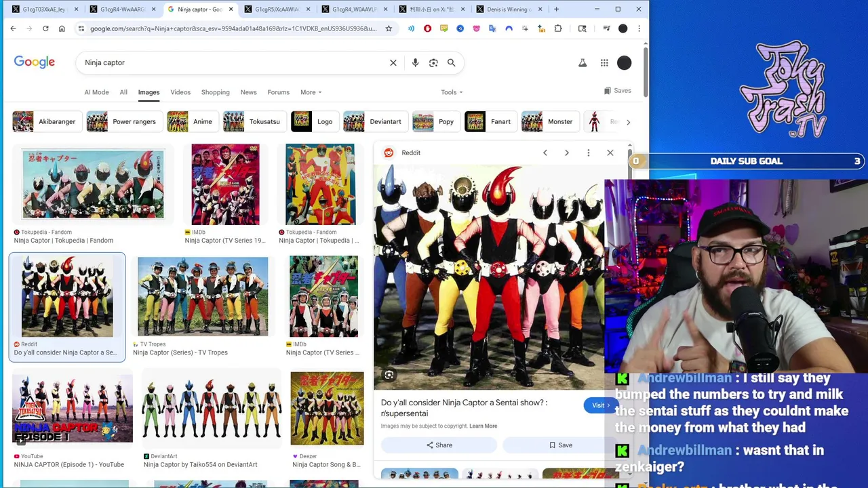Open the Tokupedia Fandom Ninja Captor thumbnail
The height and width of the screenshot is (488, 868).
[x=93, y=184]
